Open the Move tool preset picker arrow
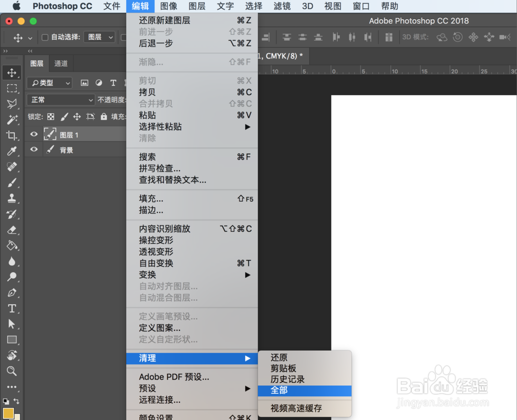Viewport: 517px width, 420px height. pyautogui.click(x=30, y=38)
